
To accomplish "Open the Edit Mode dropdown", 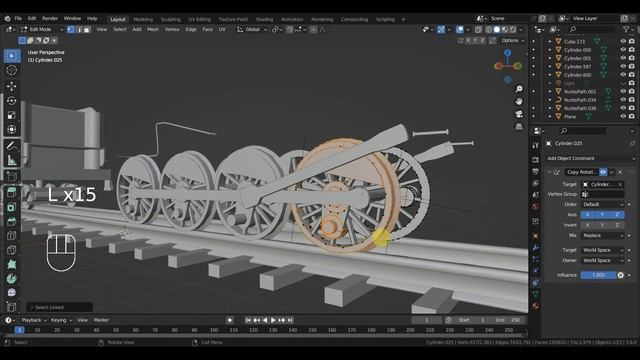I will tap(42, 29).
